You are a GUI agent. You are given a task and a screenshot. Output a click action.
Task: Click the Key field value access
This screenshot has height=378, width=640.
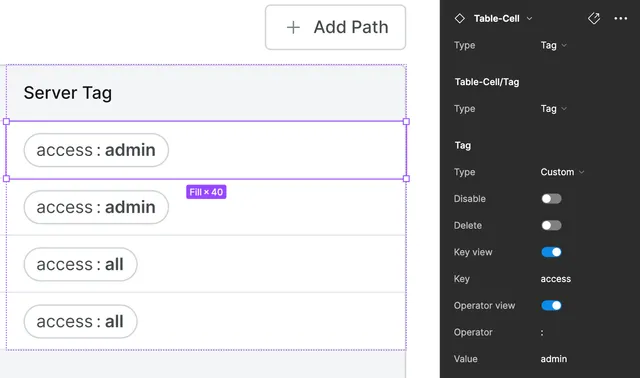pos(556,279)
